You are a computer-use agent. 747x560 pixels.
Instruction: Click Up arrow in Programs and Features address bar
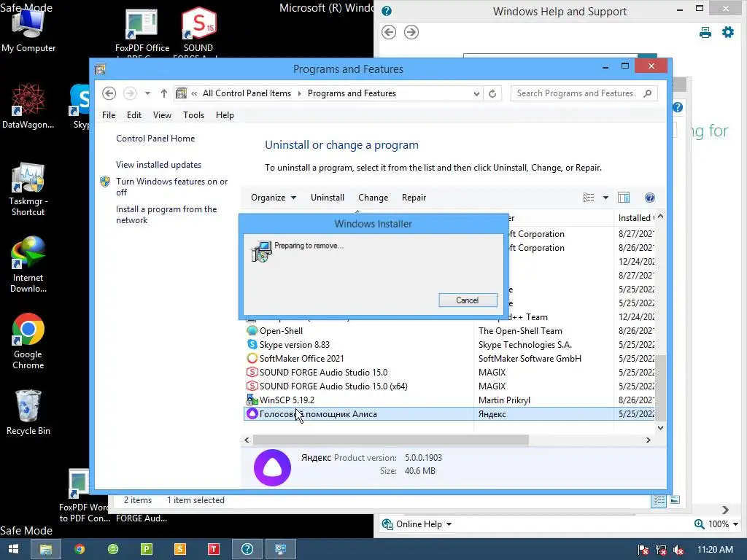(164, 93)
